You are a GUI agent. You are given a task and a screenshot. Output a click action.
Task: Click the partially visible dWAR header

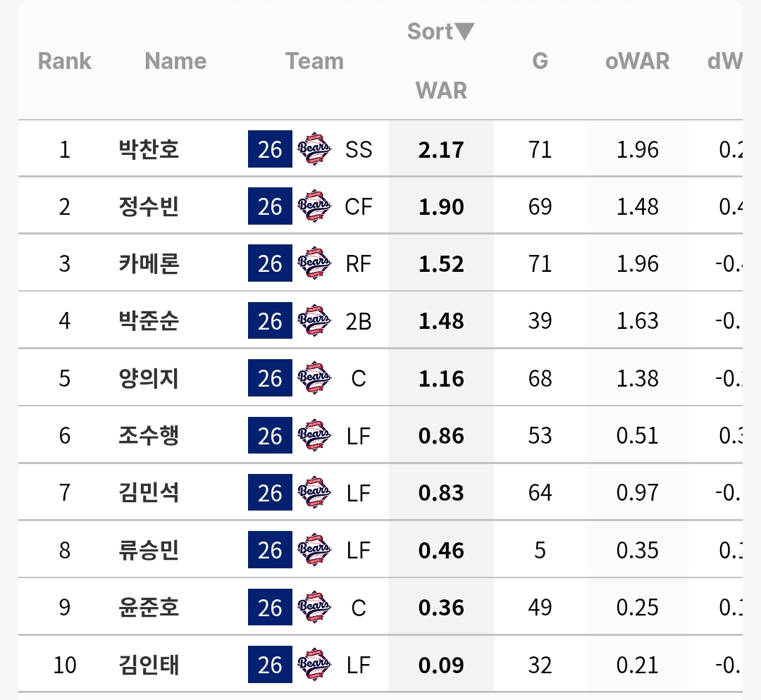pos(724,61)
